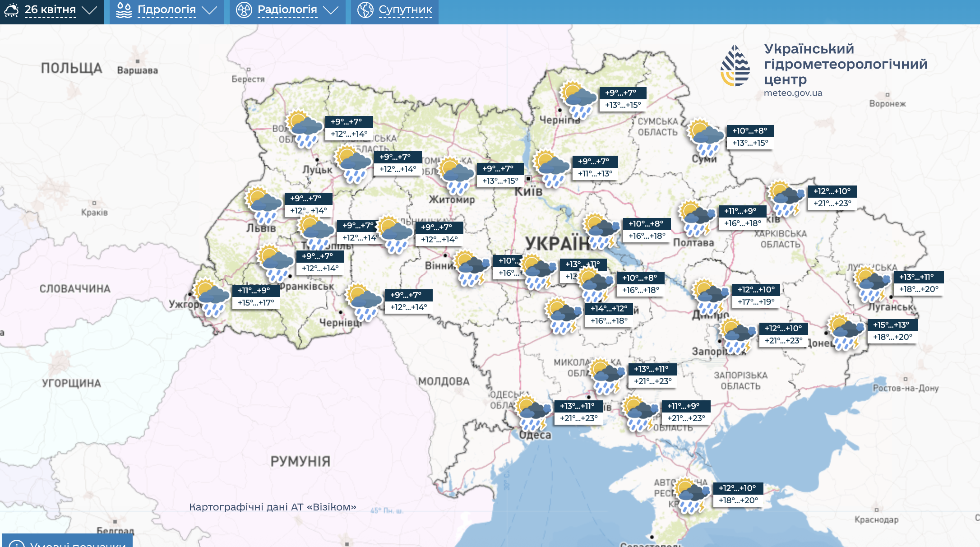Expand the Радіологія dropdown chevron
The width and height of the screenshot is (980, 547).
pos(331,10)
